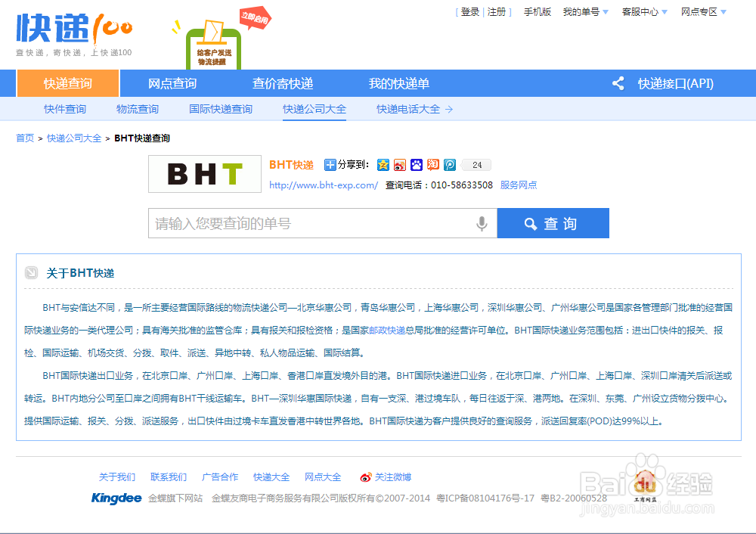This screenshot has width=756, height=534.
Task: Click the share icon beside 快递接口(API)
Action: click(618, 83)
